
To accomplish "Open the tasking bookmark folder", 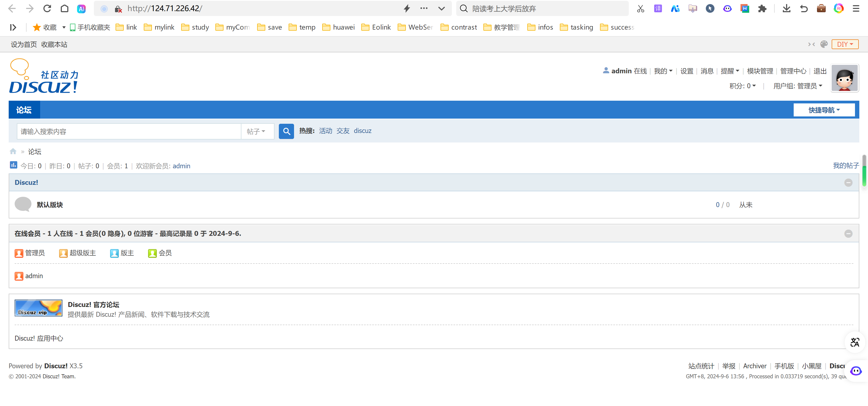I will coord(576,27).
